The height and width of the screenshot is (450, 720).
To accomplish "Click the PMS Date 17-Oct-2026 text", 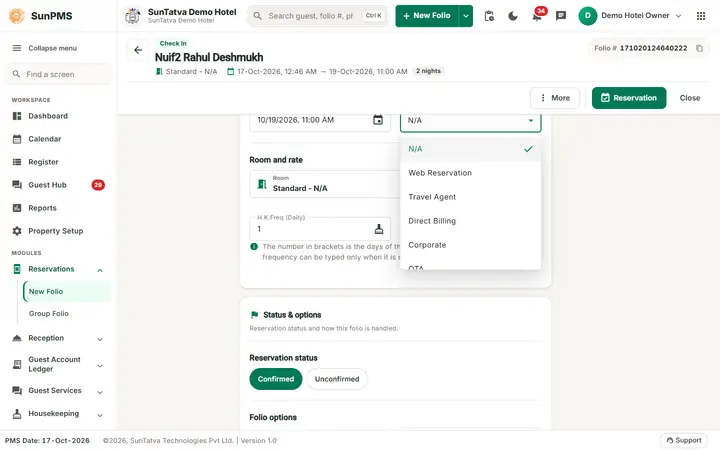I will [47, 440].
